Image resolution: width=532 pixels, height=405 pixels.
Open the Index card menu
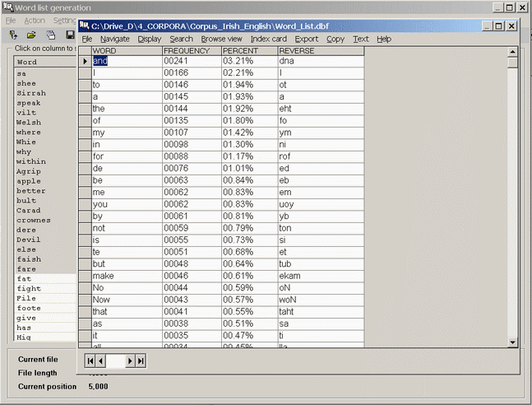point(268,39)
